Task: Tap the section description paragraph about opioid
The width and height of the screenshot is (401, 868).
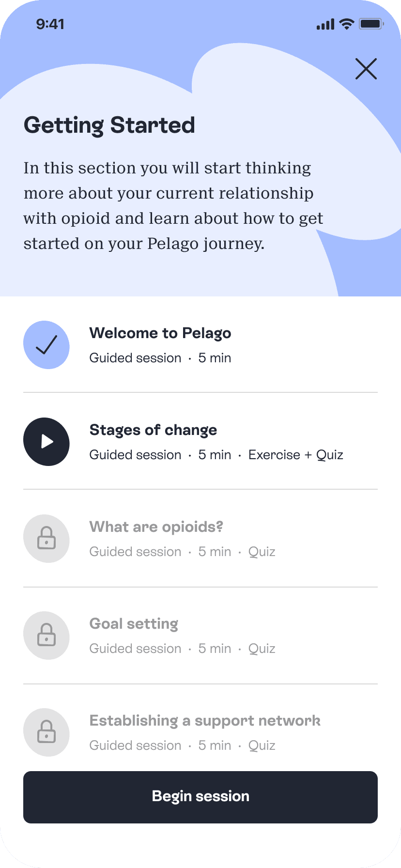Action: 173,206
